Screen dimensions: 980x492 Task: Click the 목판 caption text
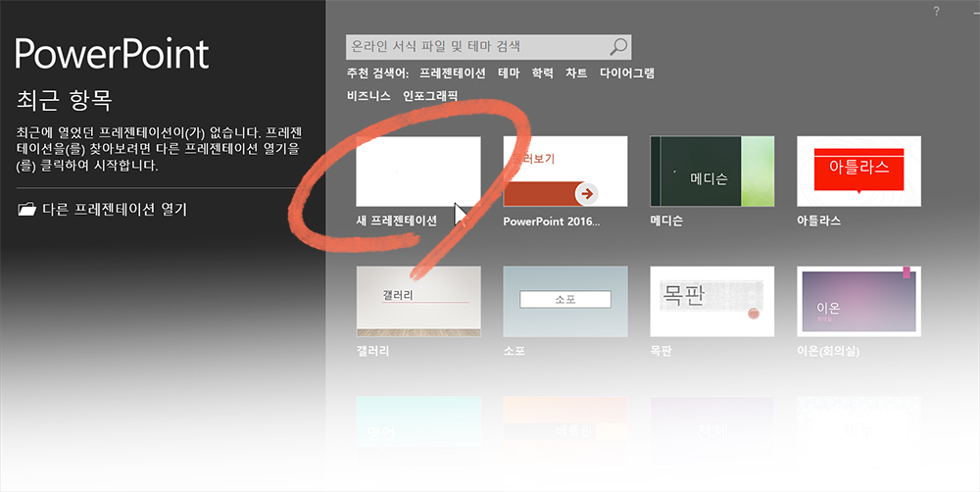(661, 351)
